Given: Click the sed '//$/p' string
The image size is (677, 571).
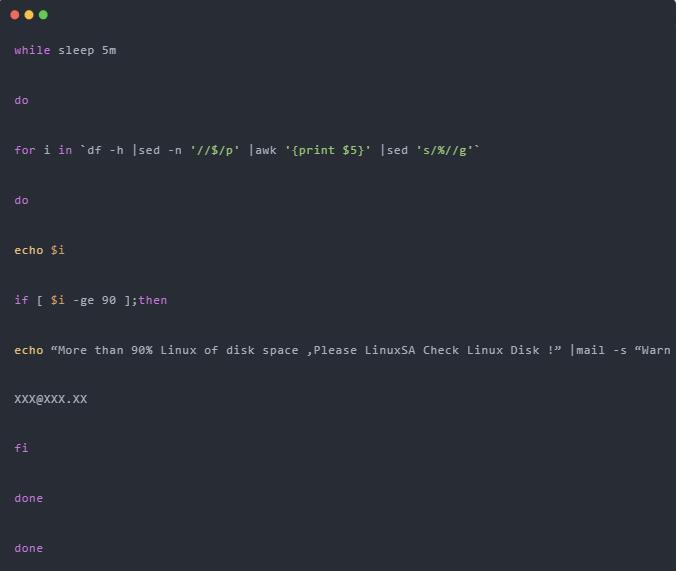Looking at the screenshot, I should pos(214,150).
